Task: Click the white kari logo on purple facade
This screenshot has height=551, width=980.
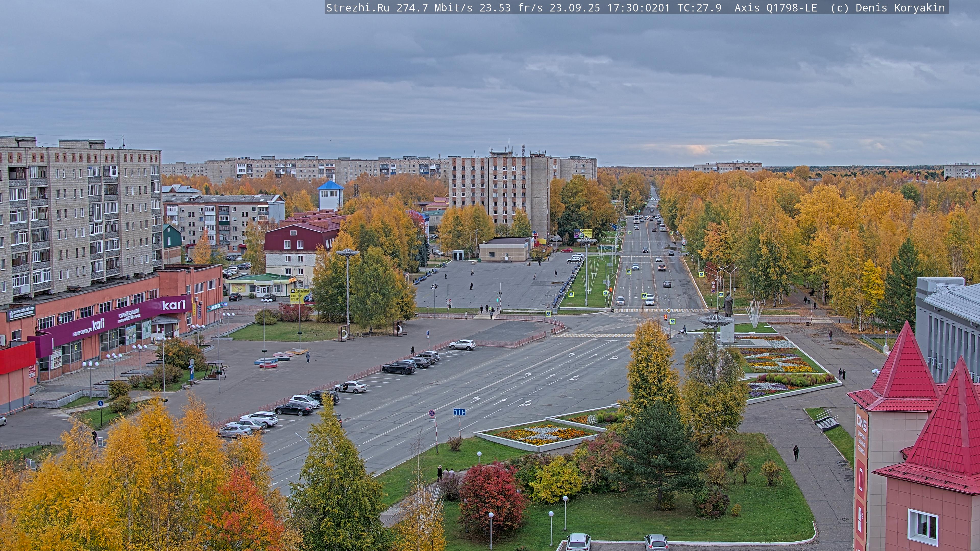Action: coord(174,305)
